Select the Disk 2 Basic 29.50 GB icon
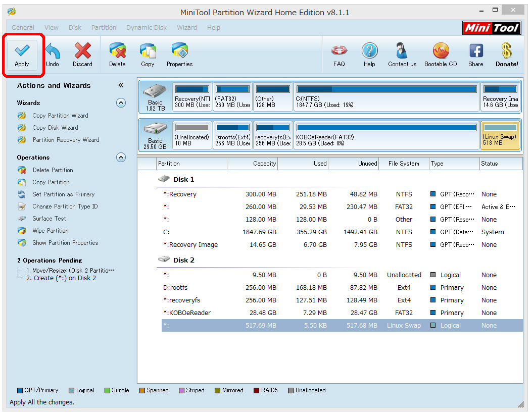Image resolution: width=532 pixels, height=416 pixels. [x=155, y=135]
